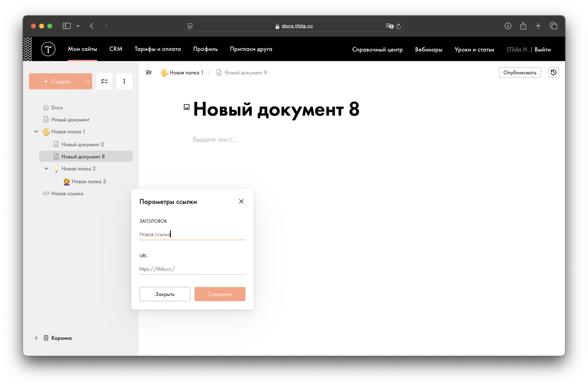The image size is (588, 386).
Task: Open Safari downloads icon
Action: [508, 26]
